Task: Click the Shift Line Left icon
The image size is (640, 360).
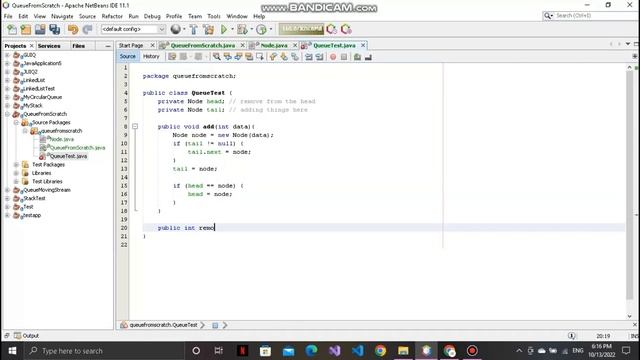Action: (309, 57)
